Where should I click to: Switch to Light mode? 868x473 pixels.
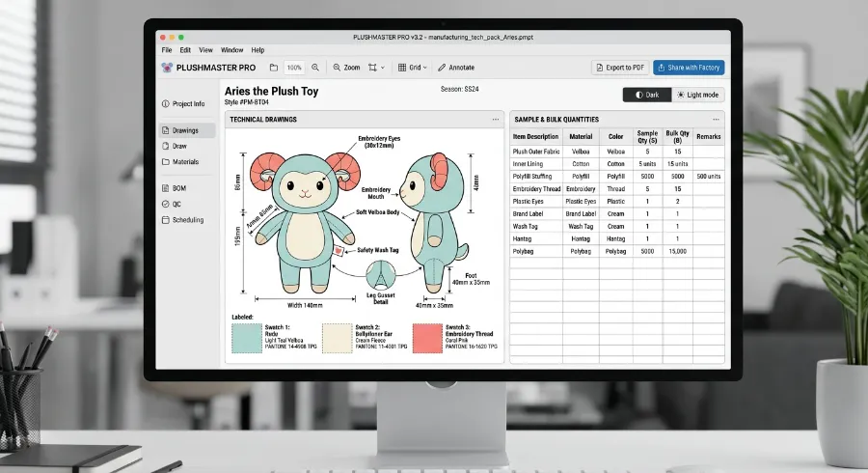tap(698, 95)
